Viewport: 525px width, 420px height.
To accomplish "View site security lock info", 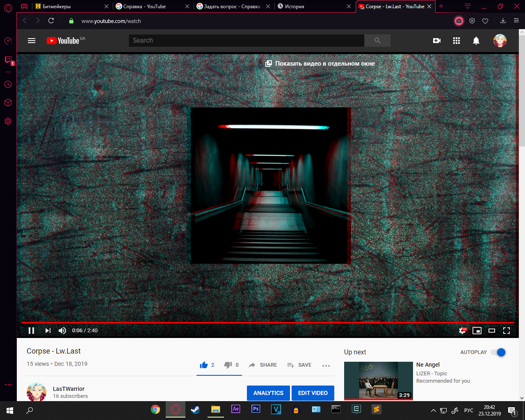I will click(x=71, y=21).
